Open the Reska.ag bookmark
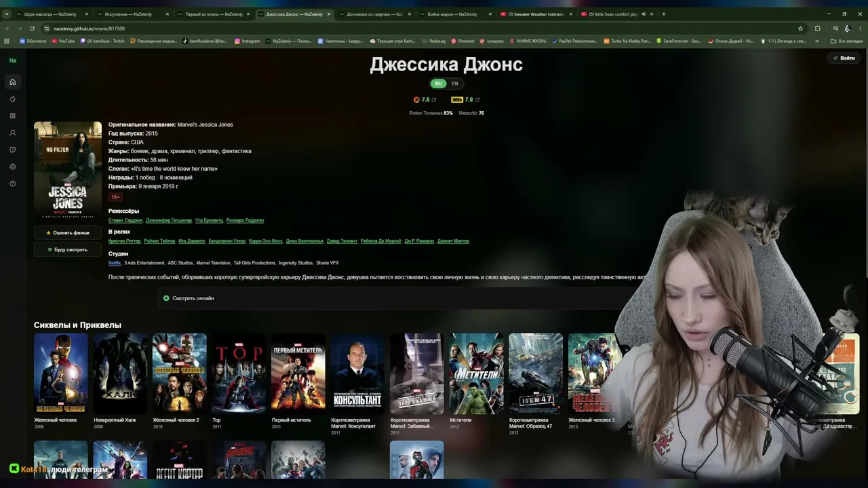Image resolution: width=868 pixels, height=488 pixels. coord(433,41)
